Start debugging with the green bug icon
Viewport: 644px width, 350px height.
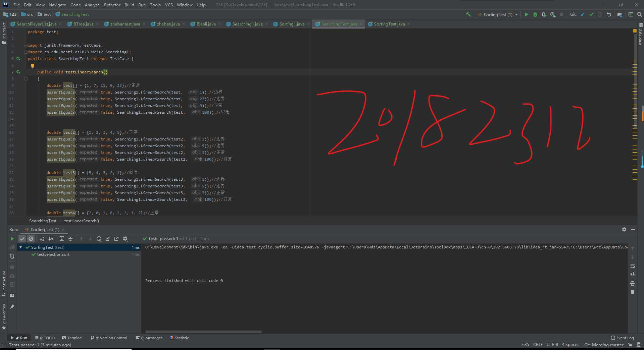tap(535, 14)
